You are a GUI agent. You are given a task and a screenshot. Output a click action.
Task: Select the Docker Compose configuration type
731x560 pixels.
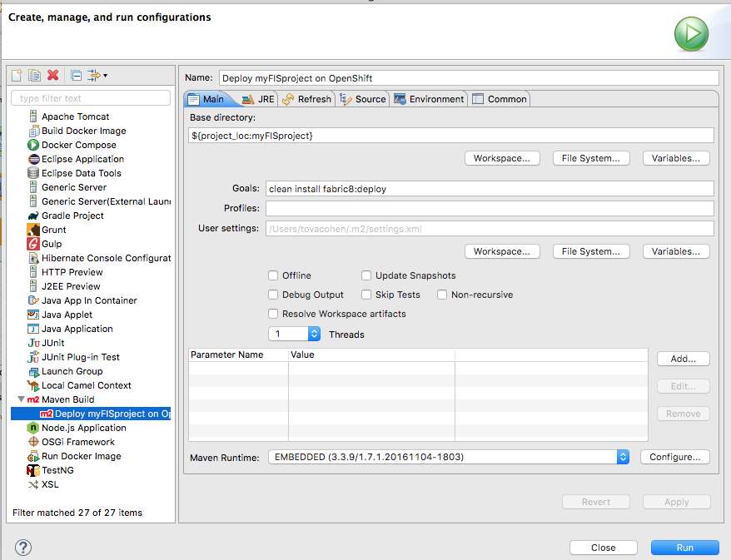(78, 145)
